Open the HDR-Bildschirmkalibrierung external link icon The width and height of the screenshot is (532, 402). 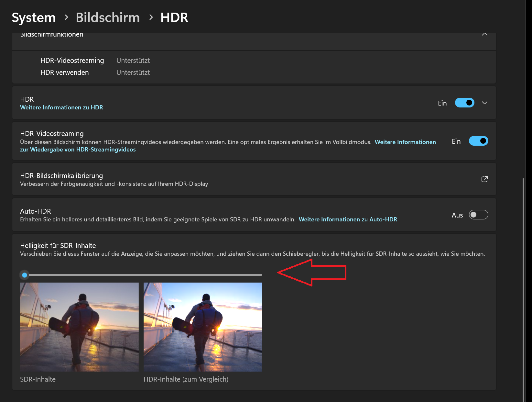coord(484,179)
